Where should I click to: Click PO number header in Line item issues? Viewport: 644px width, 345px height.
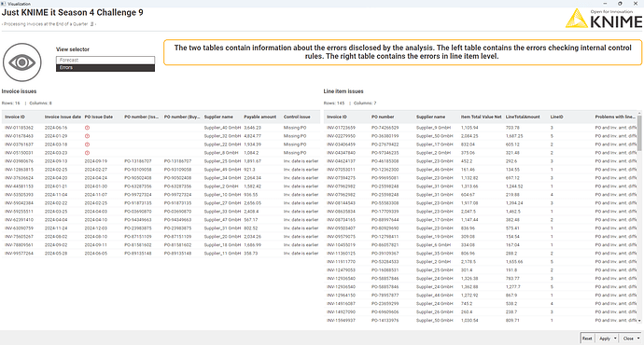[x=383, y=117]
